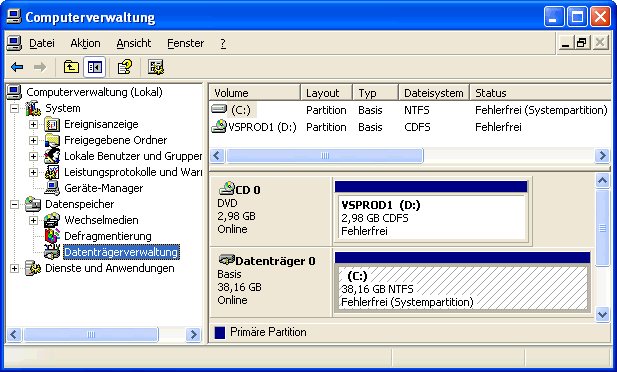
Task: Click the settings toolbar icon with gear
Action: point(155,67)
